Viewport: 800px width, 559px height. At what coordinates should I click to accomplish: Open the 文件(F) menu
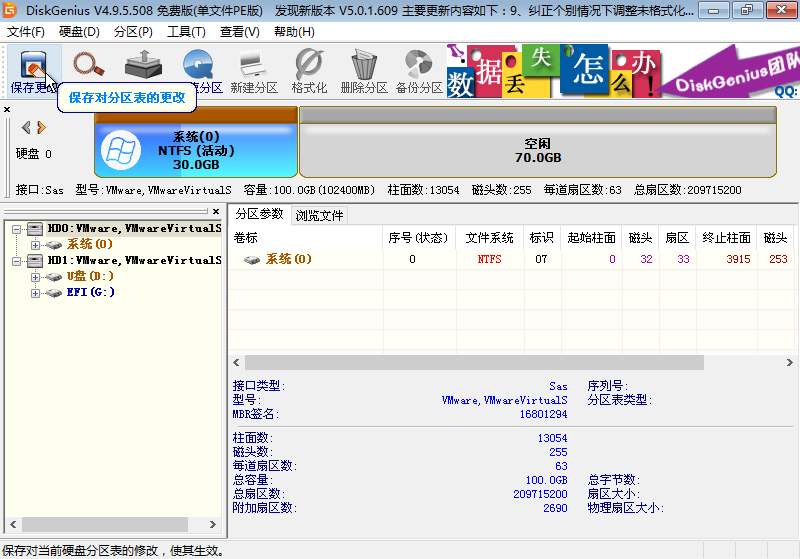coord(26,32)
